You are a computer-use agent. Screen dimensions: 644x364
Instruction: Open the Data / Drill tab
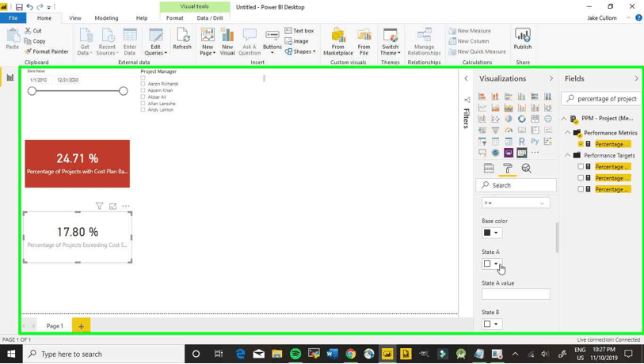pyautogui.click(x=210, y=18)
